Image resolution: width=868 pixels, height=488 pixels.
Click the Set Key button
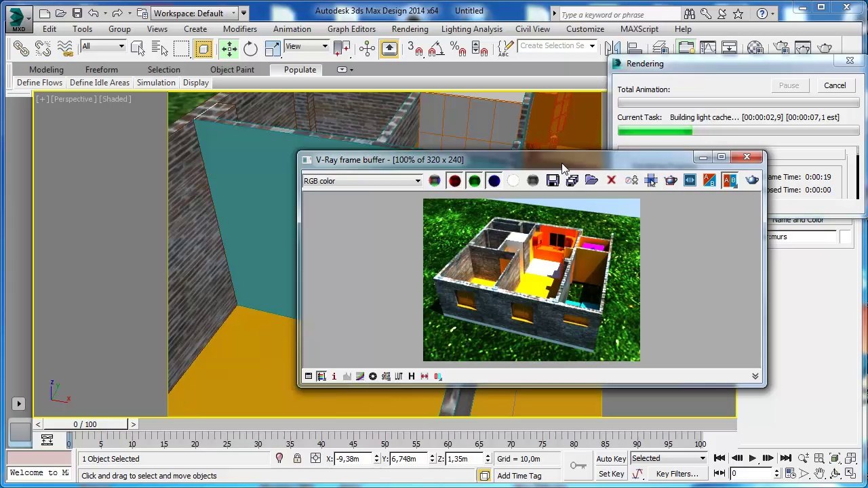tap(611, 474)
